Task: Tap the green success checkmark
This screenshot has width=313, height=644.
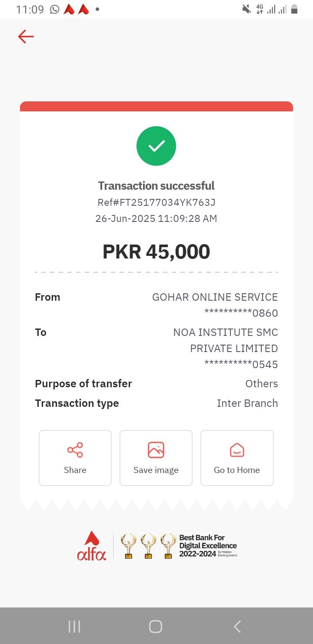Action: 156,146
